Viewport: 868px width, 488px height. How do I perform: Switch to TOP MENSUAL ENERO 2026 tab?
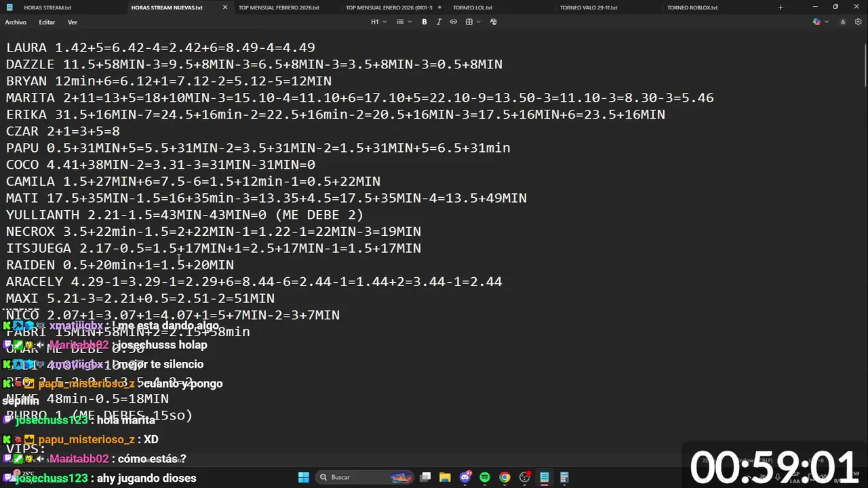click(389, 7)
